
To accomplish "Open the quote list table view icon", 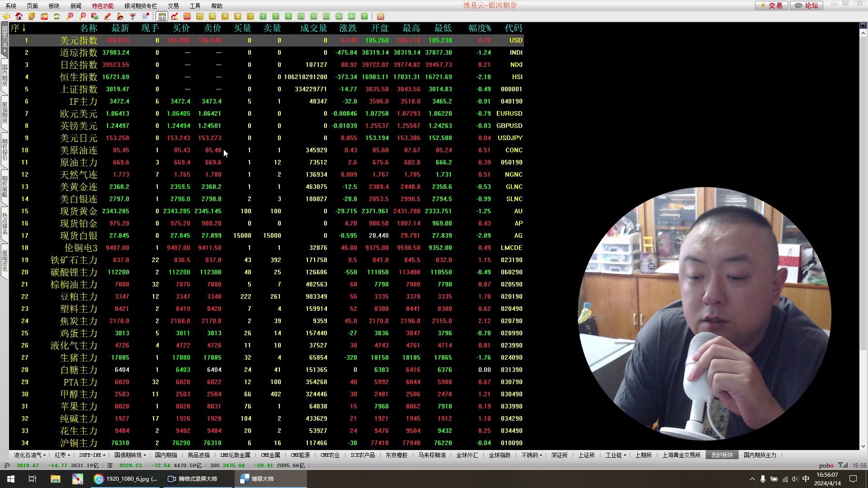I will tap(162, 16).
